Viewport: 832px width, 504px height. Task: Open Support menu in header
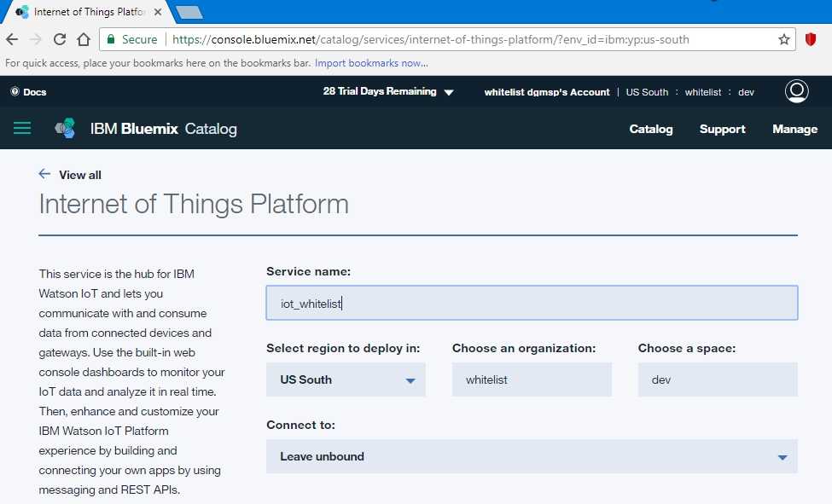tap(722, 129)
